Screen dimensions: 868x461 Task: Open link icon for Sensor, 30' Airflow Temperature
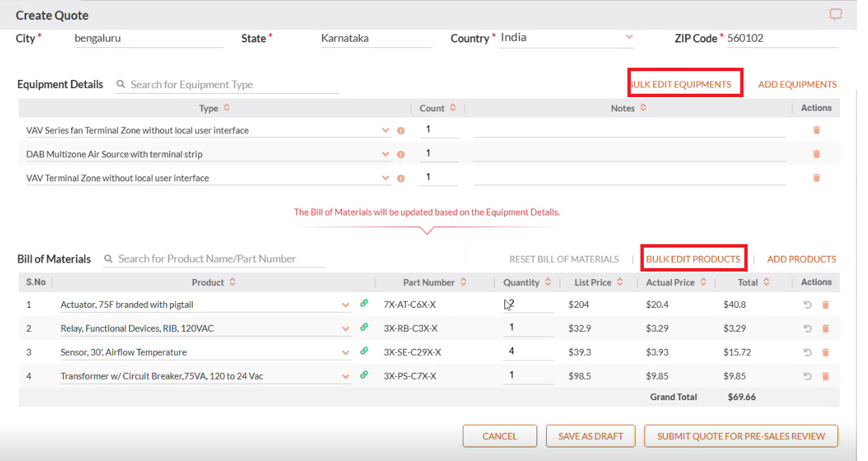[x=364, y=351]
